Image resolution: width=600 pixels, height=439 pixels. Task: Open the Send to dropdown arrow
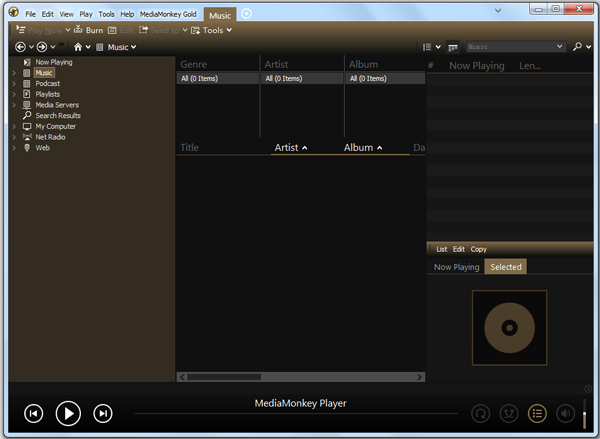coord(185,30)
